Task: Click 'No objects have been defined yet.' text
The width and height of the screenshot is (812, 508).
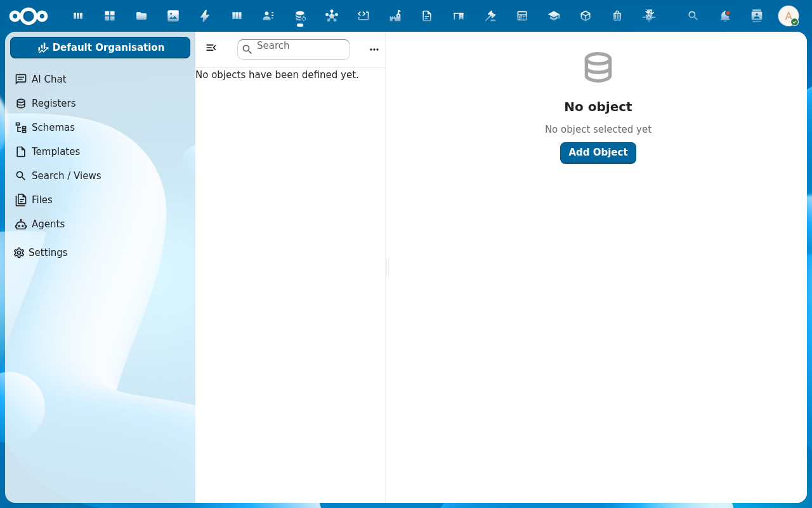Action: click(x=277, y=75)
